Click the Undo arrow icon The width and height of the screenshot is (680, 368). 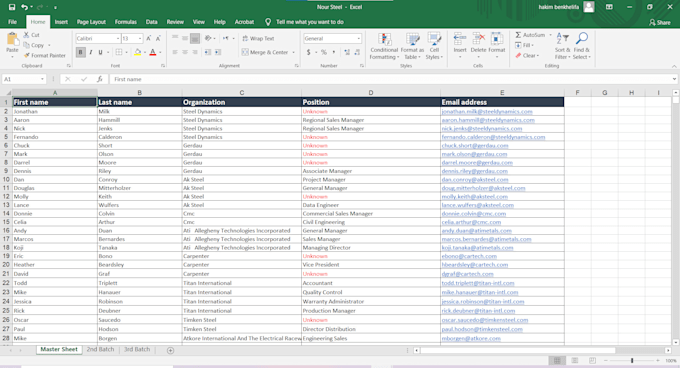pos(25,7)
